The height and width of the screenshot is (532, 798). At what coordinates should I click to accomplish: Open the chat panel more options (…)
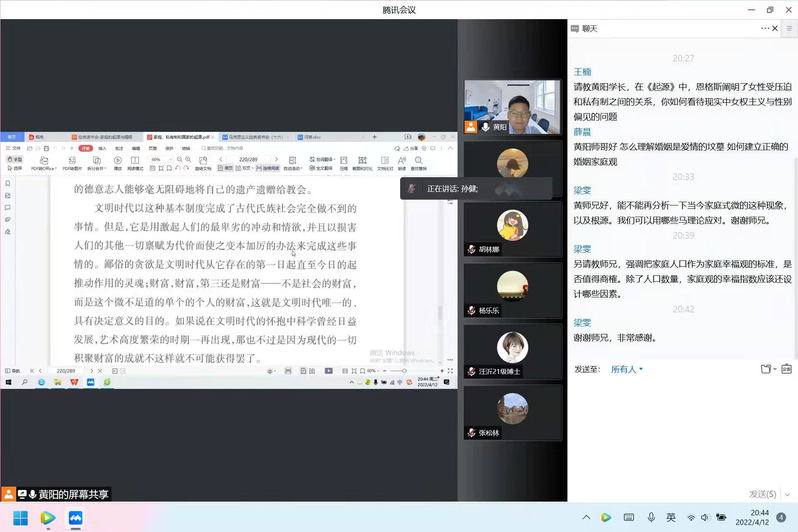pos(763,29)
